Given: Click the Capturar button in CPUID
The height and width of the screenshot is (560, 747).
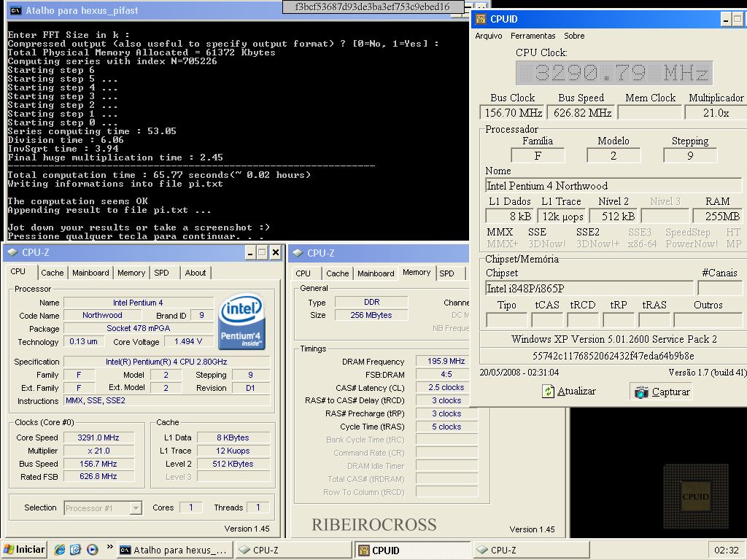Looking at the screenshot, I should coord(662,392).
